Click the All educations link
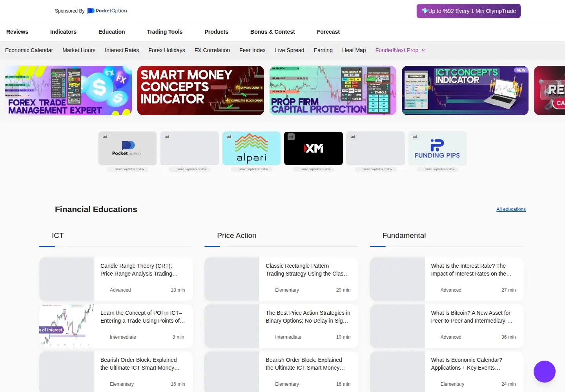565x392 pixels. (511, 209)
